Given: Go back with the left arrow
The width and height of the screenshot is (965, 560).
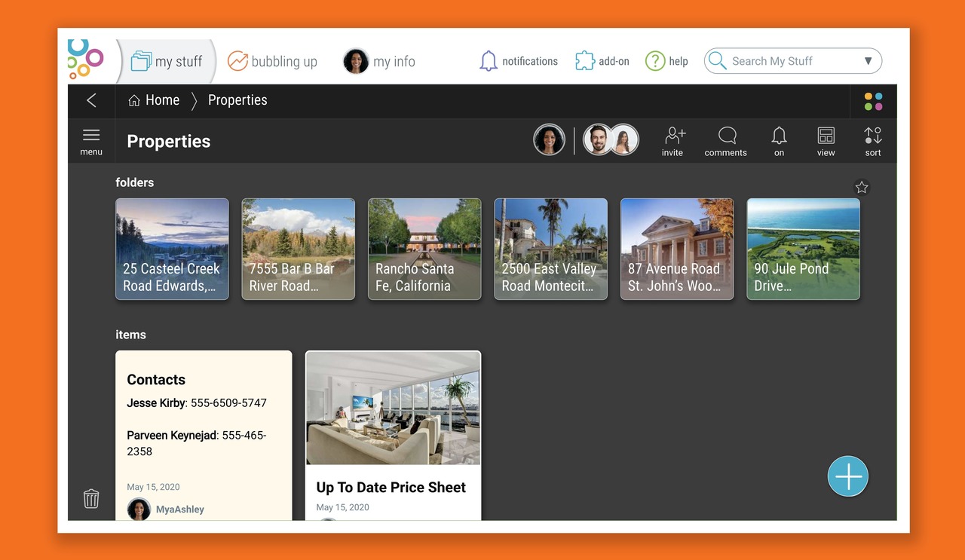Looking at the screenshot, I should click(91, 100).
